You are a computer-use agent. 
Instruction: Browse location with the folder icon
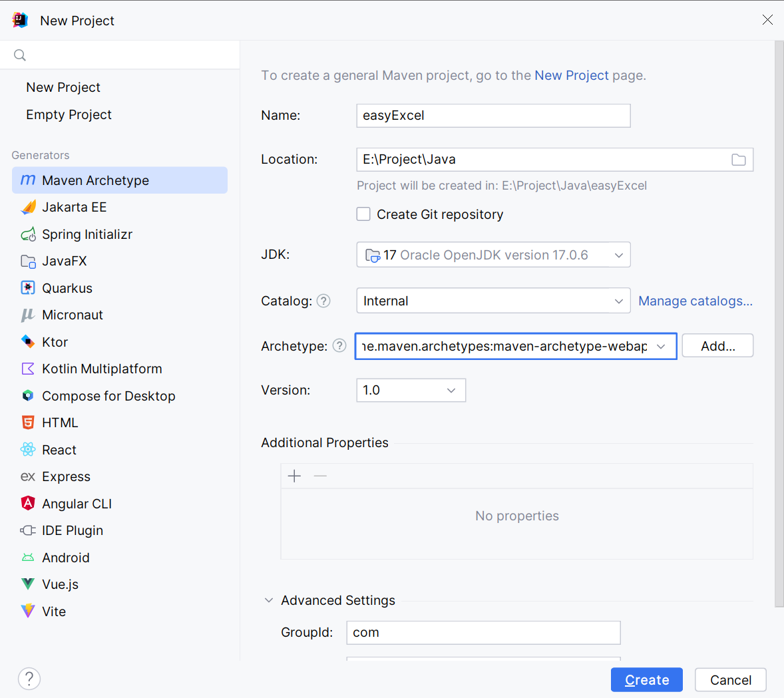[739, 160]
